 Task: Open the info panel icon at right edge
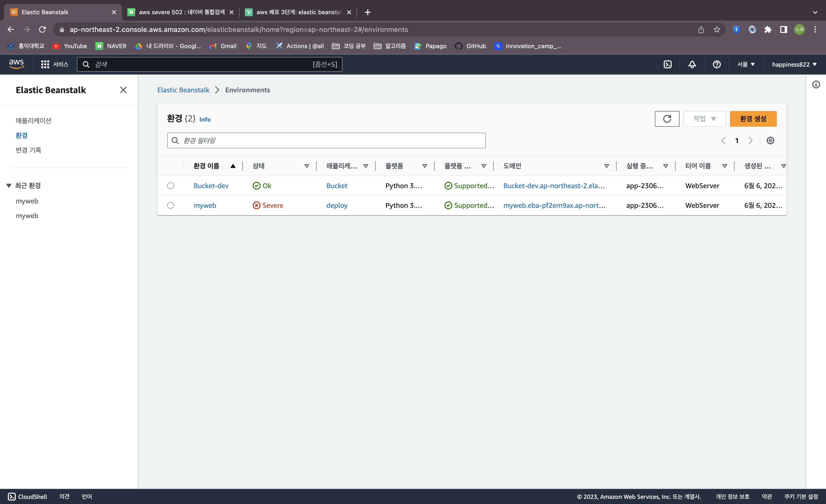pos(816,85)
